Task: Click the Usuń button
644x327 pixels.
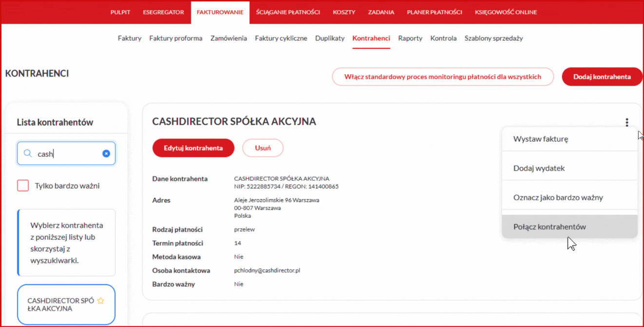Action: point(263,148)
